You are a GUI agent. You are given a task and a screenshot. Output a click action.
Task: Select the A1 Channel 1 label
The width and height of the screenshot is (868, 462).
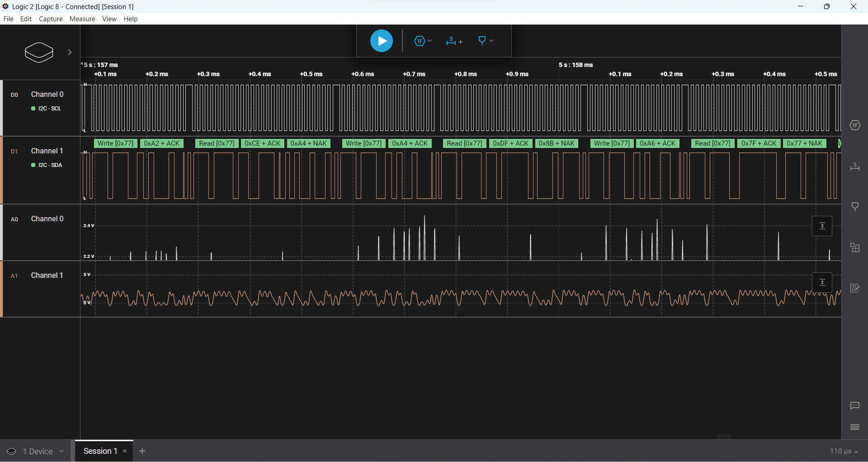[47, 275]
